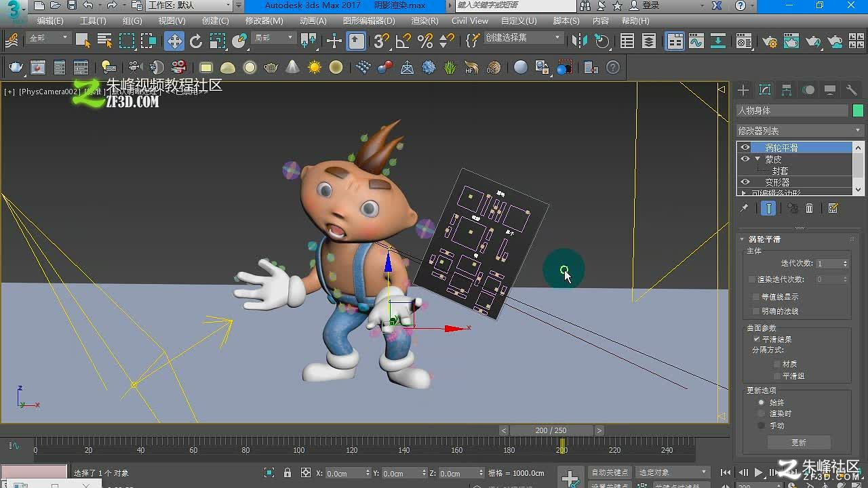Screen dimensions: 868x488
Task: Switch to the Display command panel tab
Action: 830,90
